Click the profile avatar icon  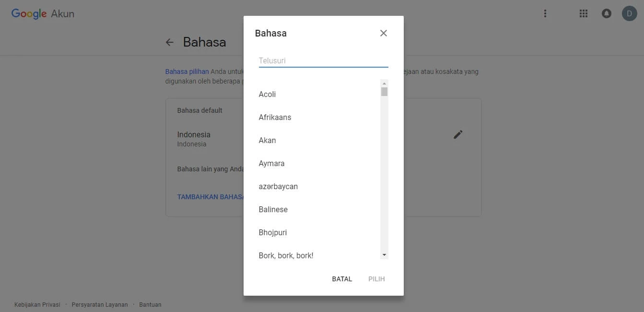click(x=629, y=13)
